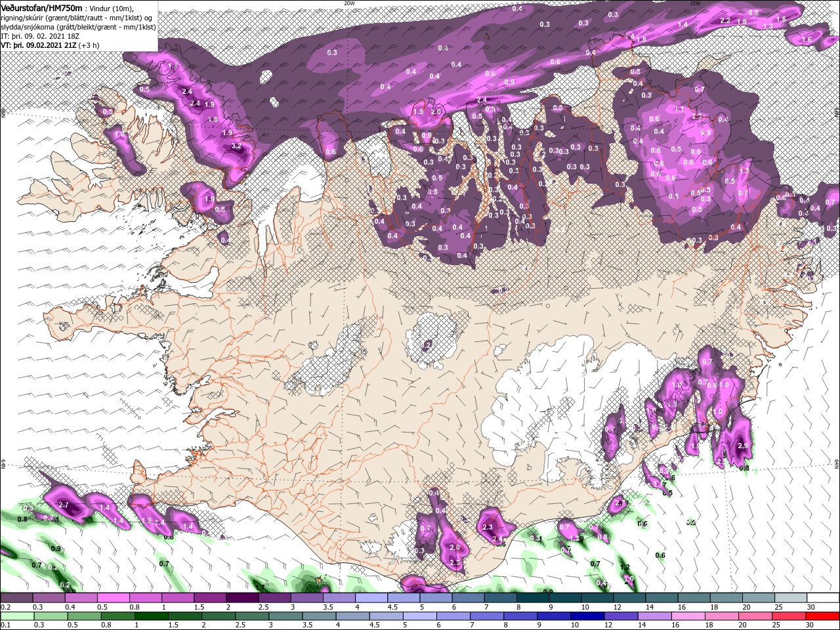This screenshot has width=840, height=630.
Task: Click the '15W' longitude label on top edge
Action: 695,3
